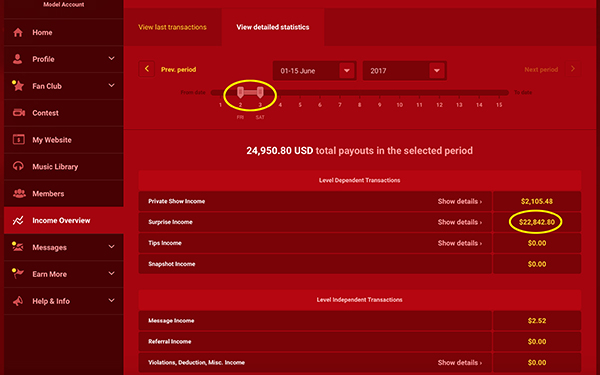Click the Referral Income row label
Viewport: 600px width, 375px height.
(x=170, y=342)
